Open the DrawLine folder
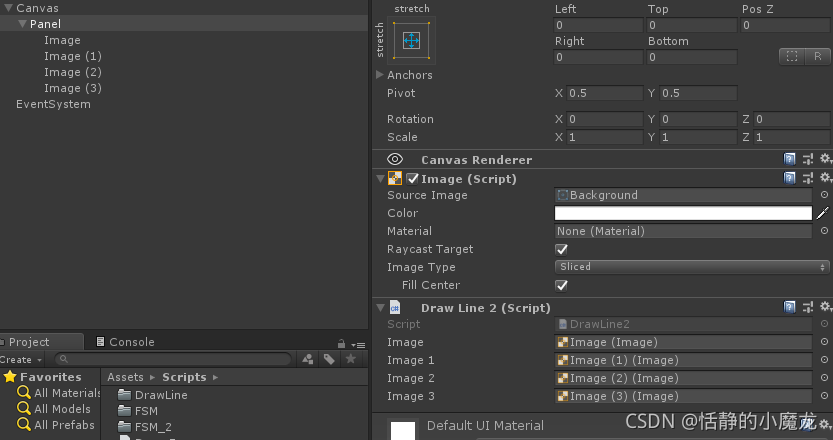The width and height of the screenshot is (833, 440). pyautogui.click(x=152, y=395)
